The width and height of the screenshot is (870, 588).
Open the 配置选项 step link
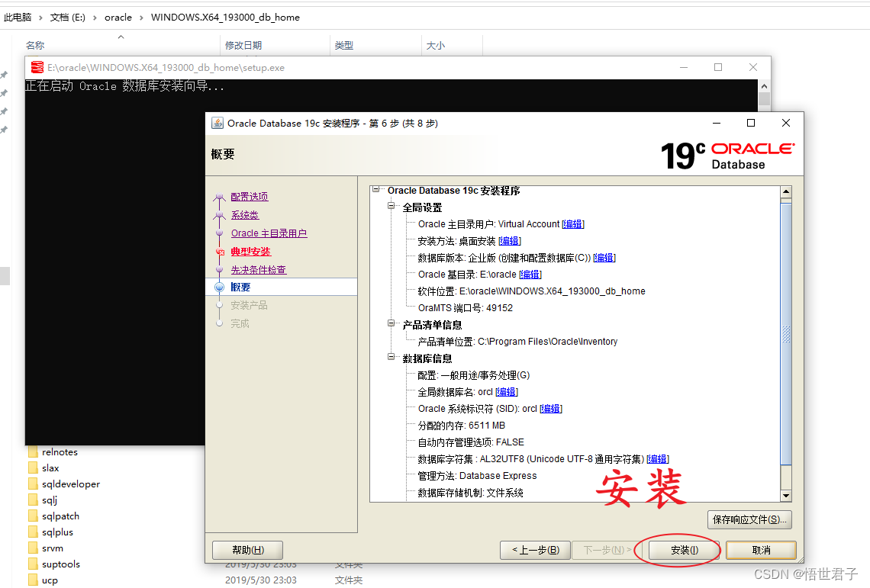(x=249, y=196)
